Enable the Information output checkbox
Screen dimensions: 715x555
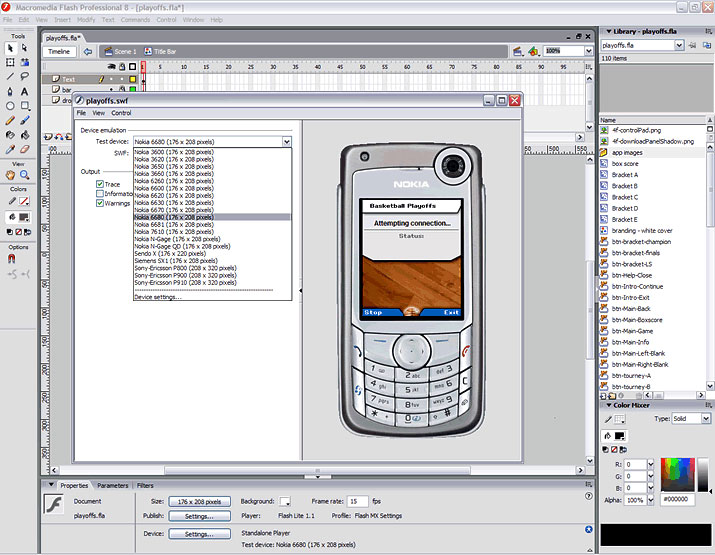[x=100, y=194]
